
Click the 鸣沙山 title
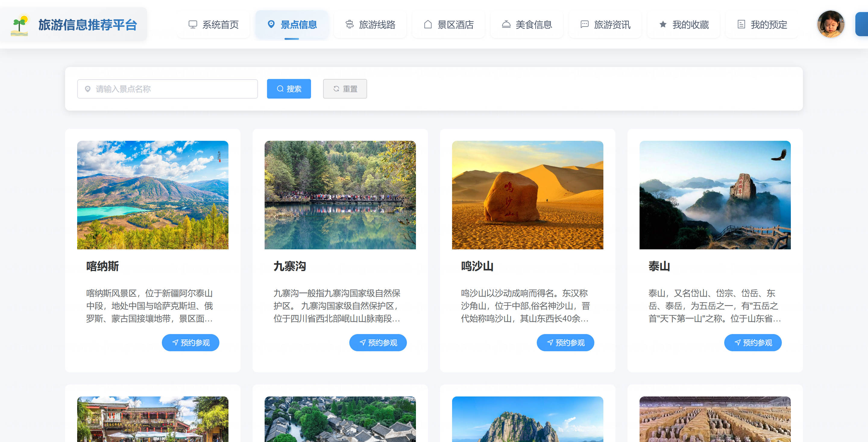click(x=477, y=266)
